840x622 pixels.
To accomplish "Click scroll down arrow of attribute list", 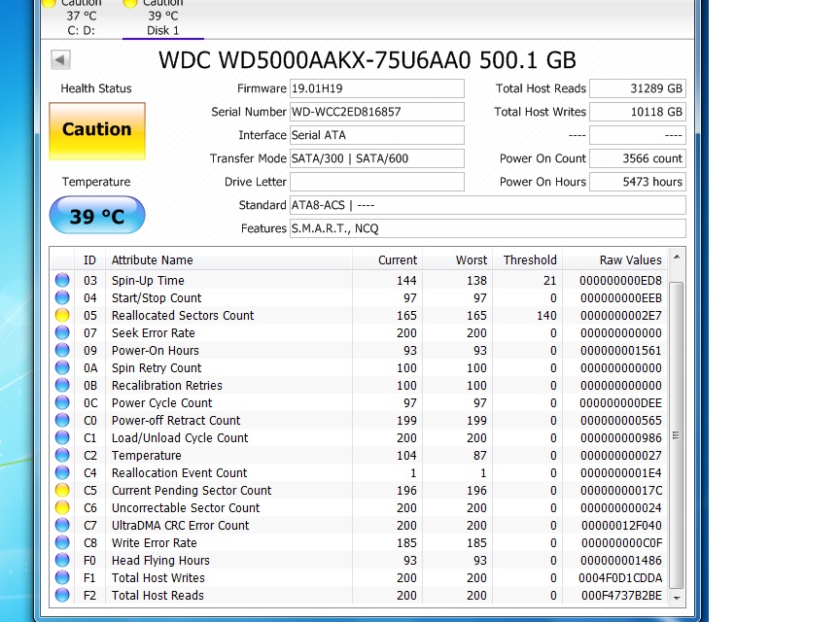I will point(677,598).
